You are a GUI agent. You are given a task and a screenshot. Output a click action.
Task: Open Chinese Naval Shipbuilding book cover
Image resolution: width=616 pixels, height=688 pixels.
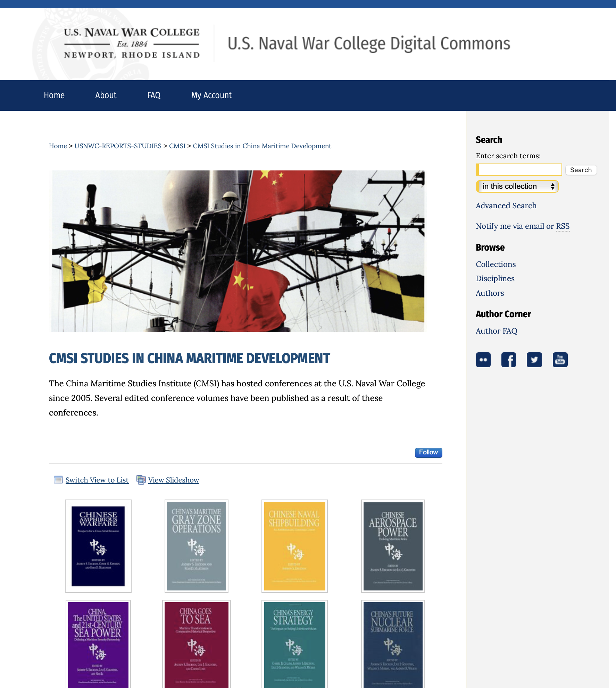tap(294, 546)
